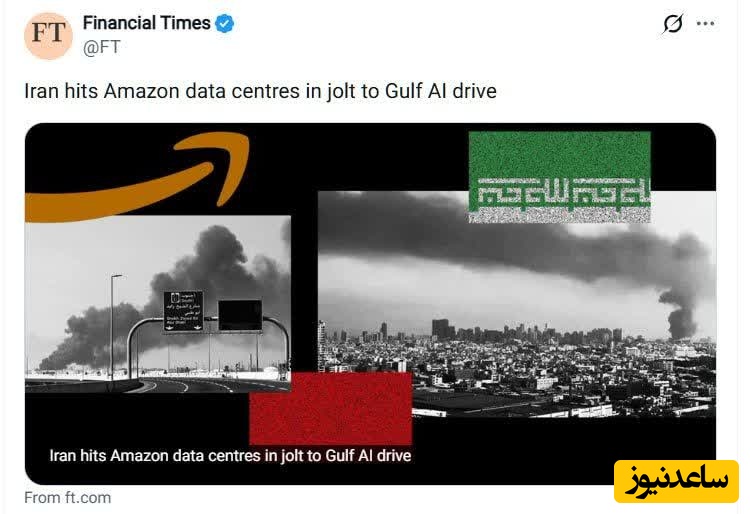
Task: Click the orange Amazon arrow logo
Action: [138, 177]
